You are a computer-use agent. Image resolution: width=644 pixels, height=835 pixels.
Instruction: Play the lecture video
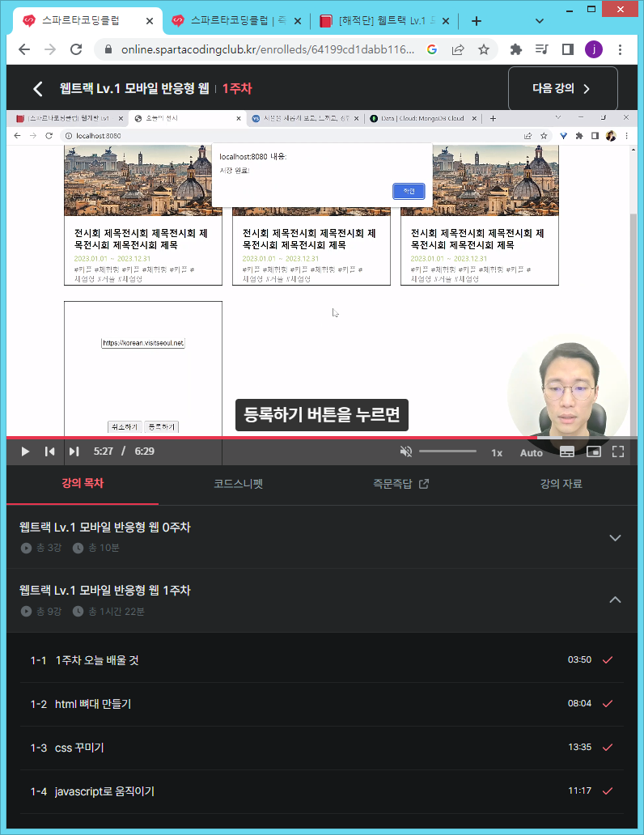(25, 451)
